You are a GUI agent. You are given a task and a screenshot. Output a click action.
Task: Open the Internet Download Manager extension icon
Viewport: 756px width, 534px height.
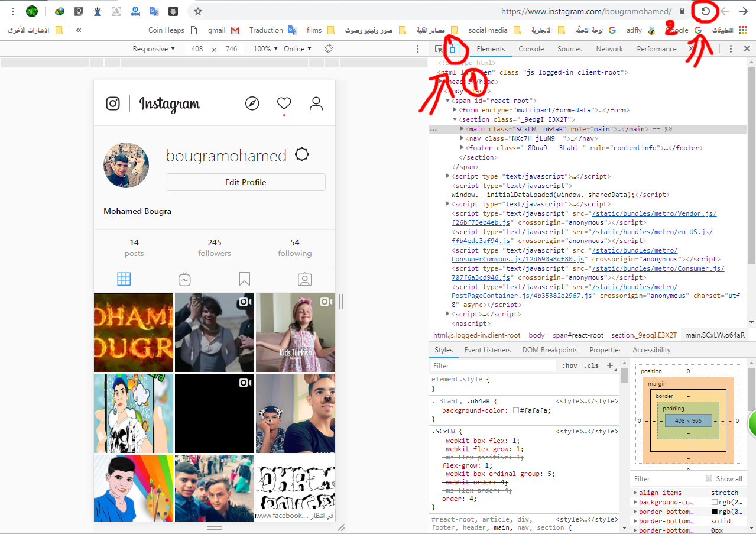[60, 11]
